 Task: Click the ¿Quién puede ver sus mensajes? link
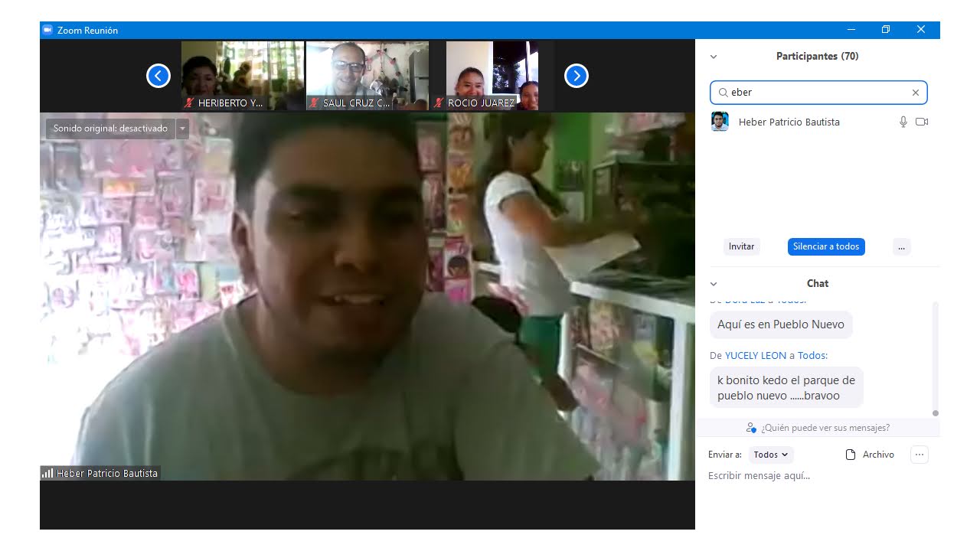[x=825, y=428]
